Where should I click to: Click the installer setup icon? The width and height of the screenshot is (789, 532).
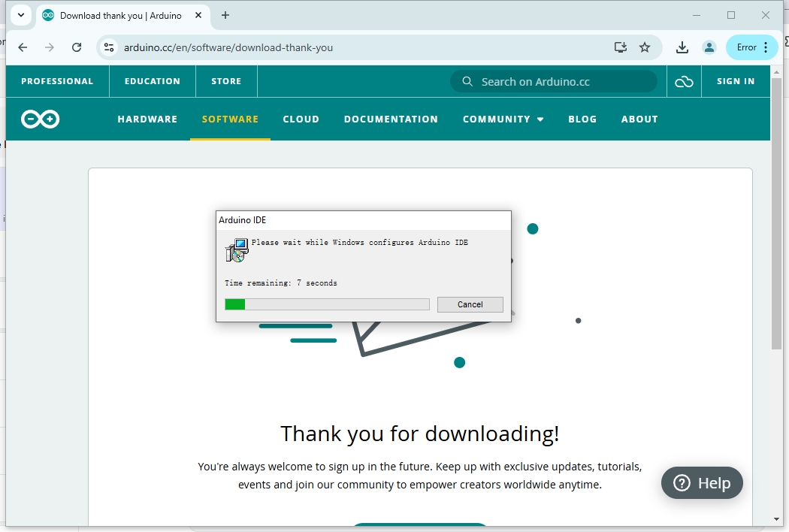pos(237,250)
